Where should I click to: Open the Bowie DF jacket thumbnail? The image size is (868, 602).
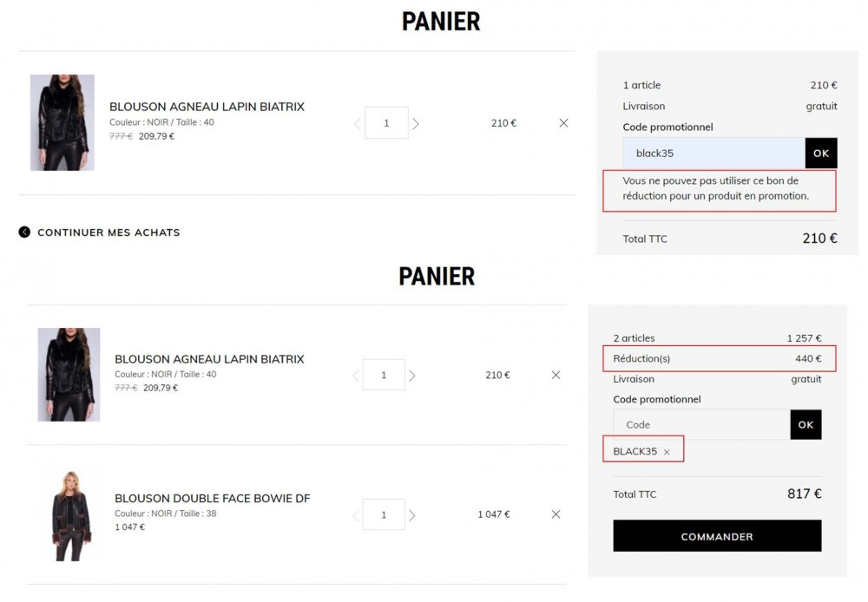[x=69, y=515]
